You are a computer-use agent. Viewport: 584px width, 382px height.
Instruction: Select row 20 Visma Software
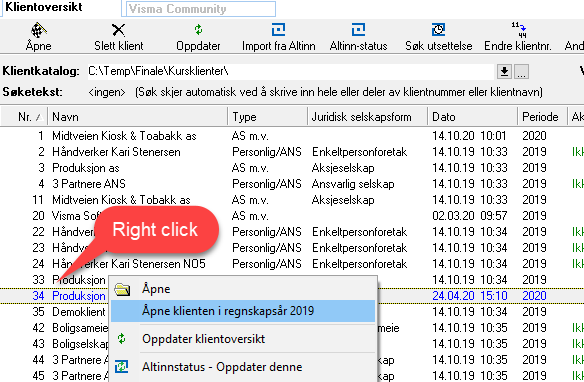pyautogui.click(x=292, y=216)
